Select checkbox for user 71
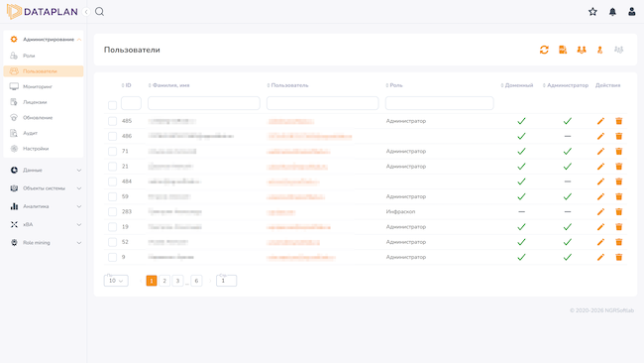Image resolution: width=644 pixels, height=363 pixels. pos(112,152)
